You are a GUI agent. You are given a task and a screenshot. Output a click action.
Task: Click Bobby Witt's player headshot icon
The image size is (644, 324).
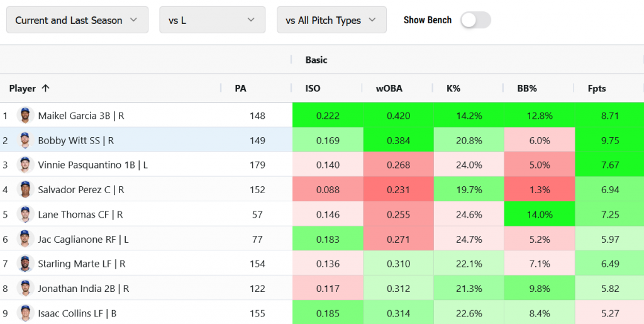pyautogui.click(x=25, y=140)
